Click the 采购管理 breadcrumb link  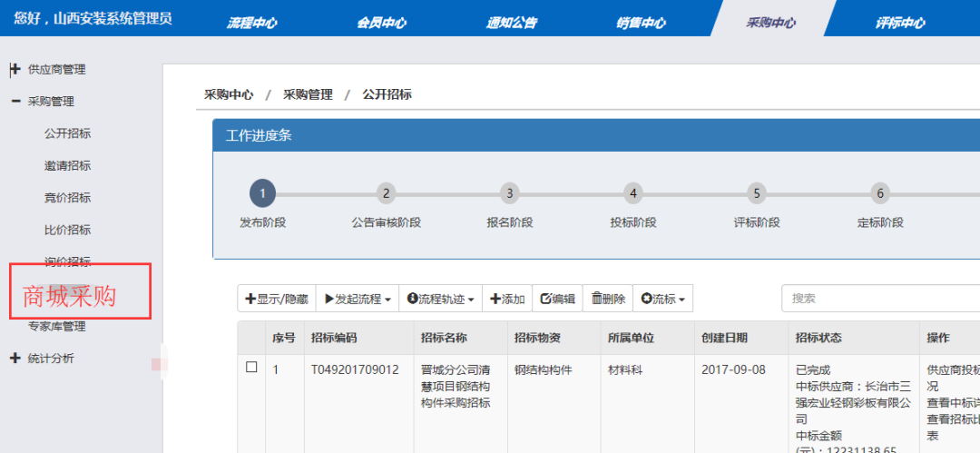click(x=308, y=94)
